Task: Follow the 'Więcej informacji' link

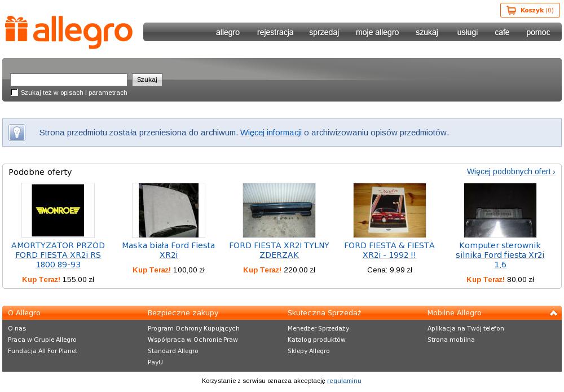Action: (x=271, y=133)
